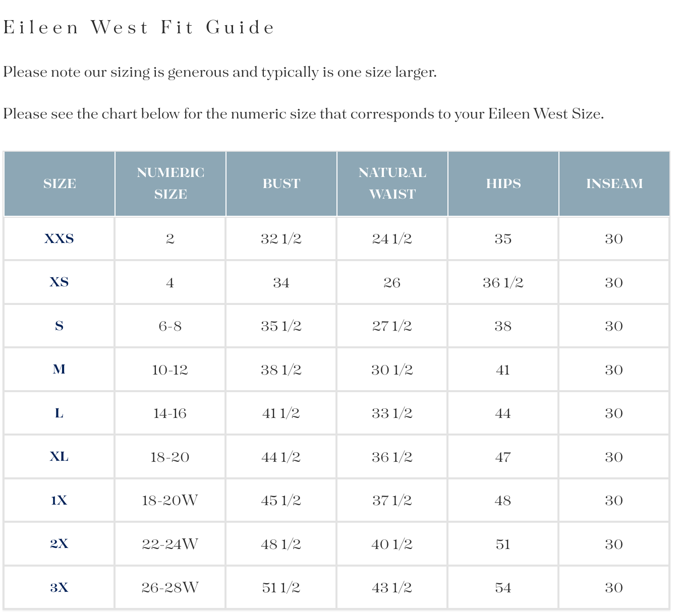679x616 pixels.
Task: Click the 36 1/2 hips cell for XS
Action: [x=503, y=282]
